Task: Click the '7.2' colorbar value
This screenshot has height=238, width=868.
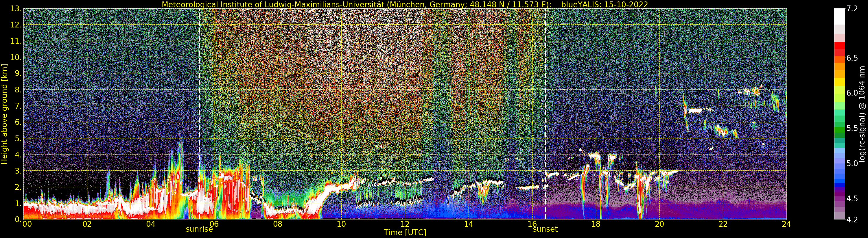Action: pos(852,9)
